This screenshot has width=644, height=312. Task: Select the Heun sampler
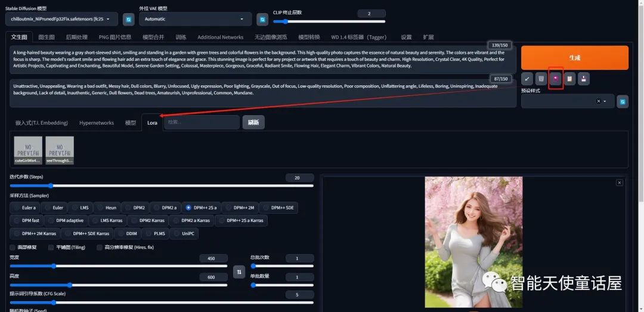[x=107, y=208]
